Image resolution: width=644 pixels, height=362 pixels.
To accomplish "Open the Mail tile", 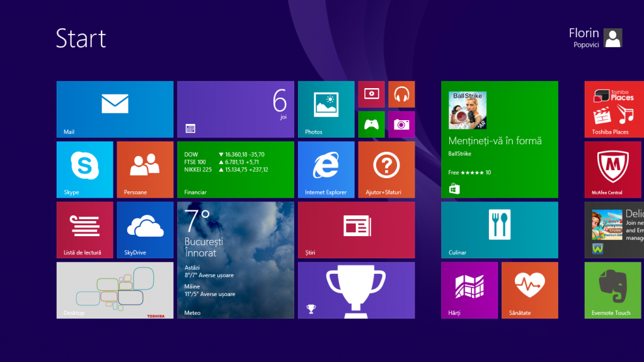I will (x=115, y=109).
